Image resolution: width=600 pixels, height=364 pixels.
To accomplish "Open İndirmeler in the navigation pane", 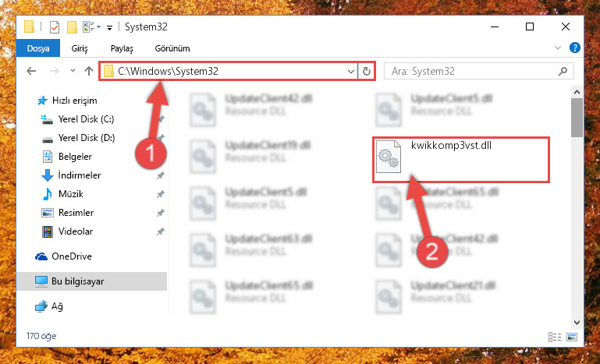I will click(x=80, y=175).
